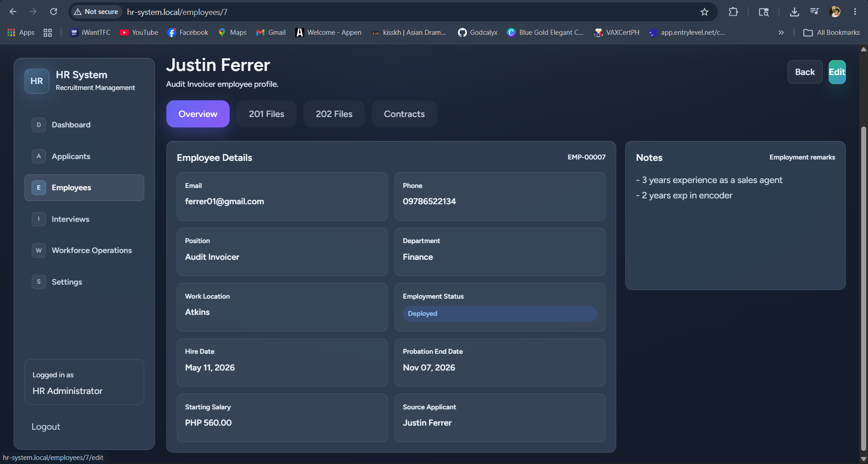This screenshot has height=464, width=868.
Task: Click the Finance department value
Action: point(418,257)
